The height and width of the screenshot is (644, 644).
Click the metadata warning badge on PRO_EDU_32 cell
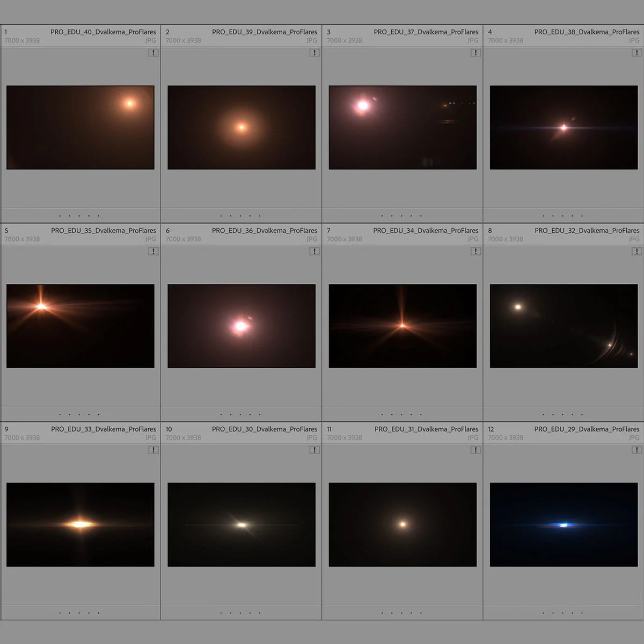tap(636, 251)
